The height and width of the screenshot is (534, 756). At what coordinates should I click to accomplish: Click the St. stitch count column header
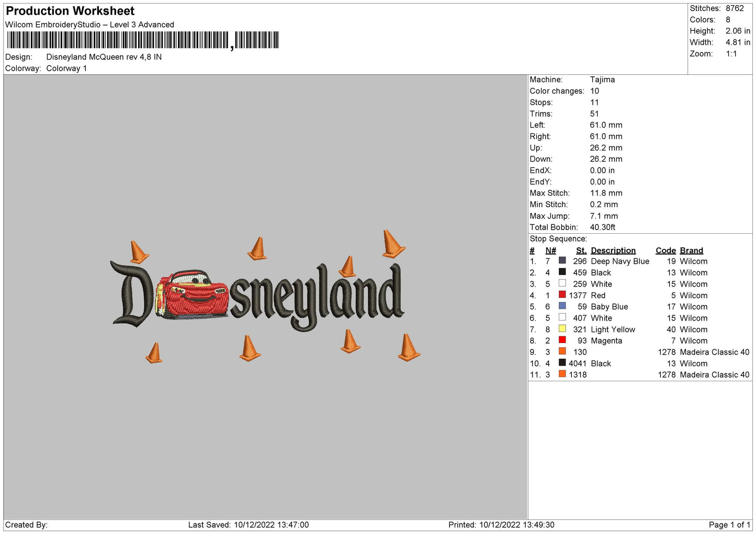pos(581,251)
